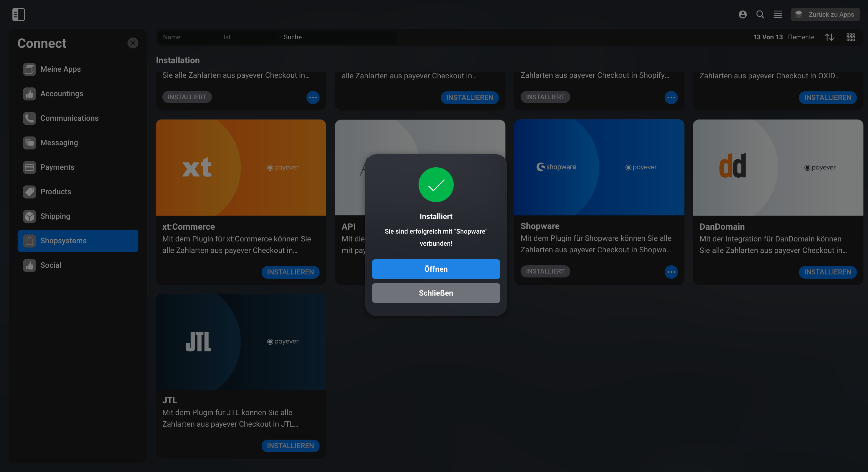Open the JTL thumbnail image

coord(241,342)
